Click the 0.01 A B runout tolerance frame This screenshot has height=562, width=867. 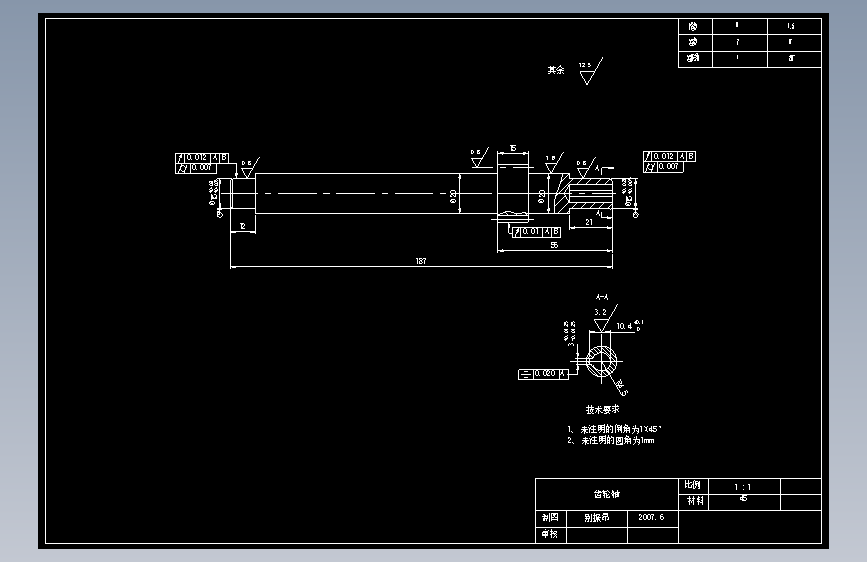[x=536, y=232]
